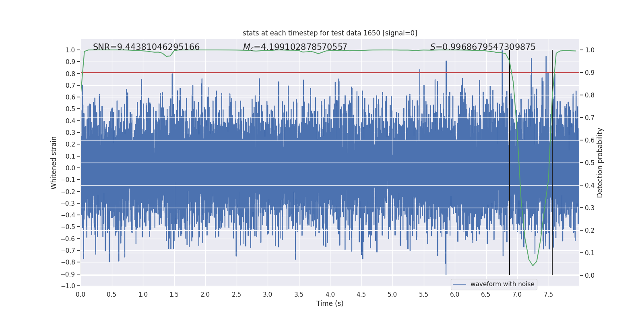Screen dimensions: 644x322
Task: Select the 0.9 tick on the Detection probability axis
Action: pyautogui.click(x=590, y=72)
